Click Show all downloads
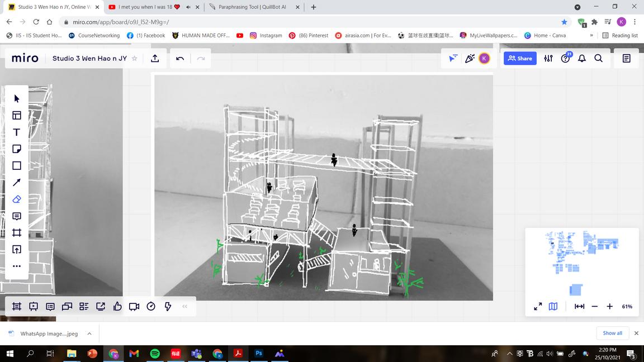 [x=612, y=334]
